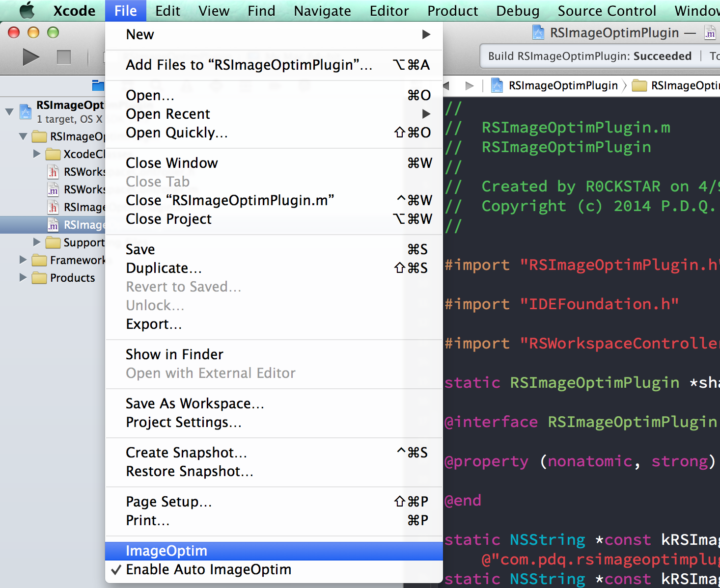Choose Open Quickly…
This screenshot has width=720, height=588.
274,133
